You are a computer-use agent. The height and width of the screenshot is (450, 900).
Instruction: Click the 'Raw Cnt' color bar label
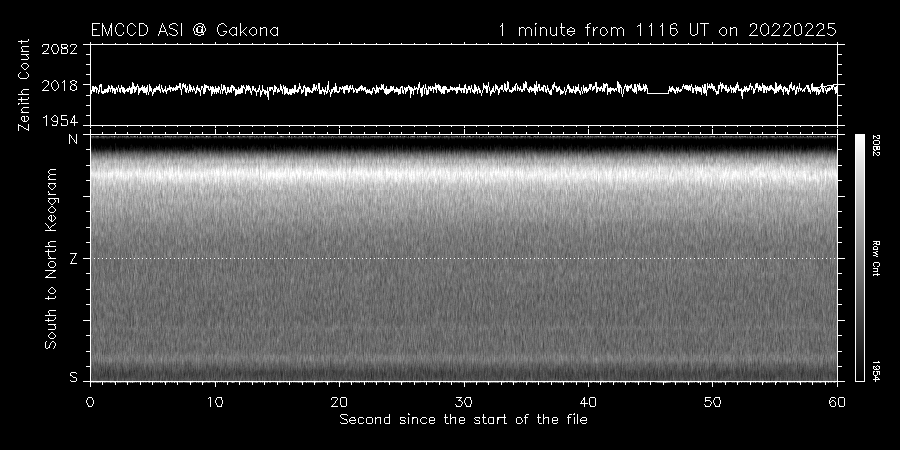tap(876, 258)
